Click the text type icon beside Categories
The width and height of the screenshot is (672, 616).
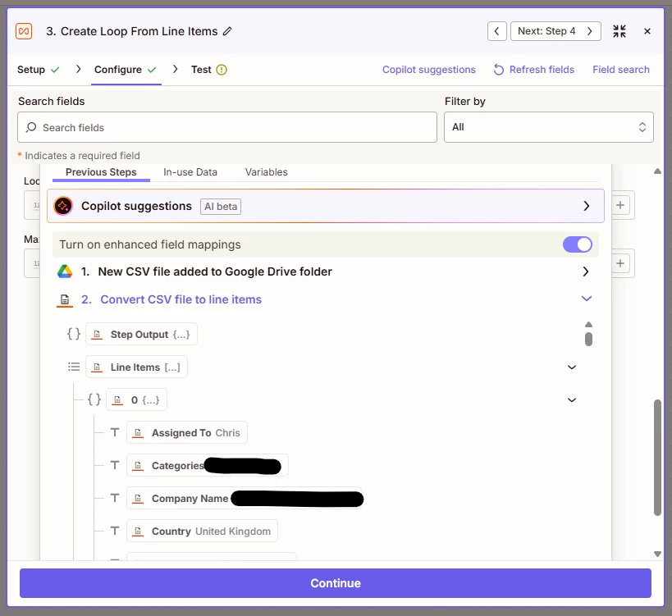pos(115,465)
